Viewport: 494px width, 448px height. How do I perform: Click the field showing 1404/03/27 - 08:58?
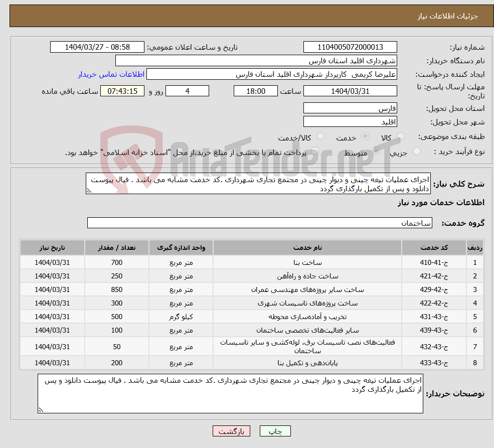97,47
